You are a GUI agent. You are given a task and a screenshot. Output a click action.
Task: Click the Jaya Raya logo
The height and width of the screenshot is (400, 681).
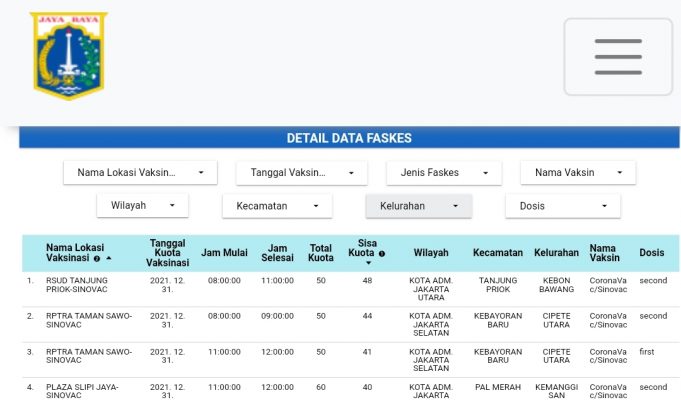coord(68,55)
